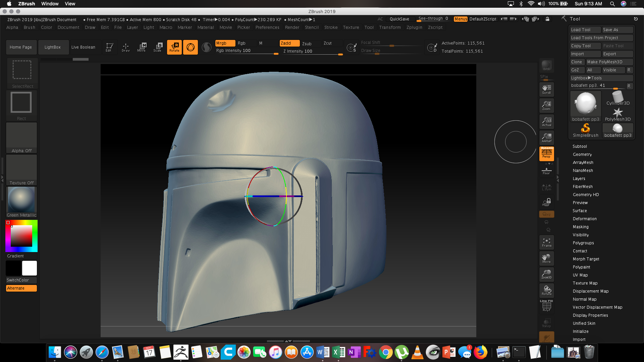Screen dimensions: 644x362
Task: Select the Cylinder3D tool
Action: [x=618, y=98]
